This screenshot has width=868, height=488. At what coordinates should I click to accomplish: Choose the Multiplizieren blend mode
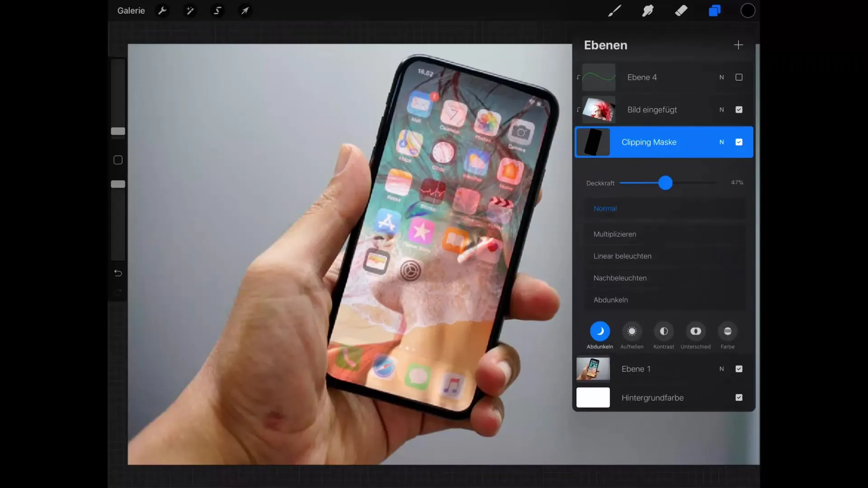click(665, 234)
